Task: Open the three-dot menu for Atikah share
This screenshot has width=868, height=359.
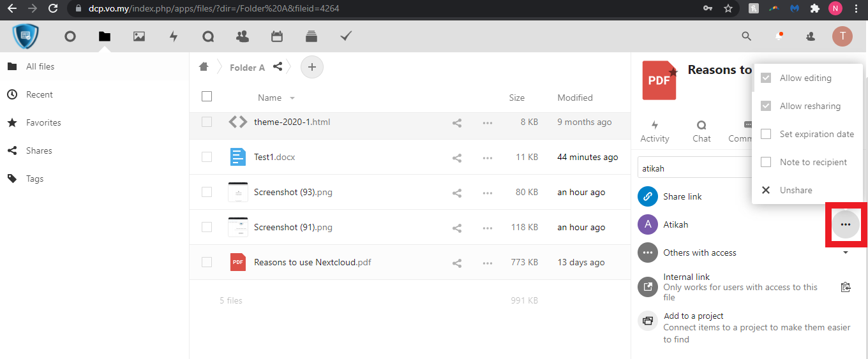Action: (846, 224)
